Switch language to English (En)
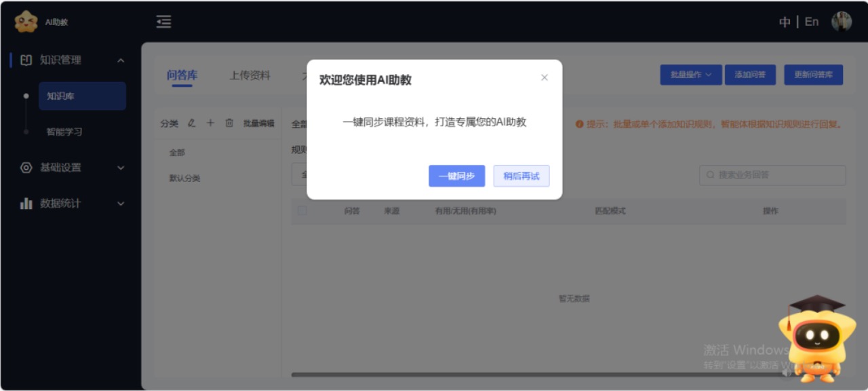 click(812, 22)
